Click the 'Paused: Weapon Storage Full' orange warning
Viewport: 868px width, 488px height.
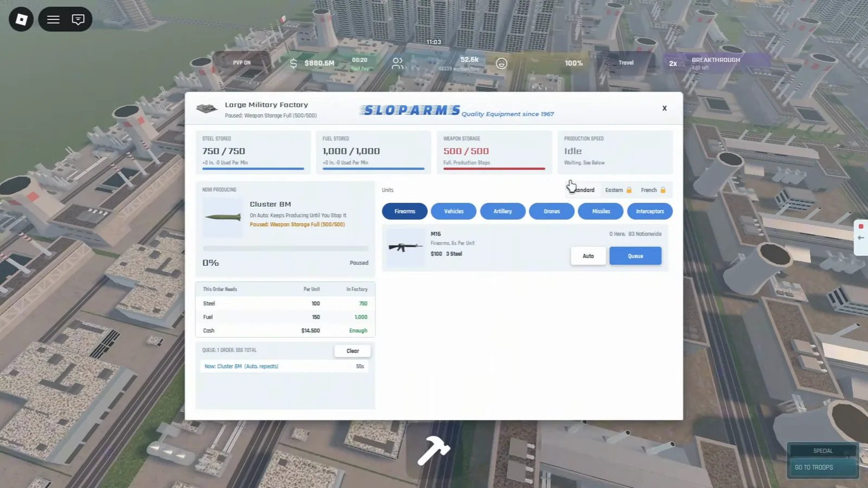coord(297,224)
